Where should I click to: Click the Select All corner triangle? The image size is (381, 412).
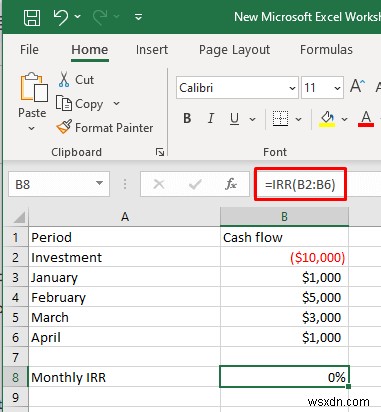19,217
